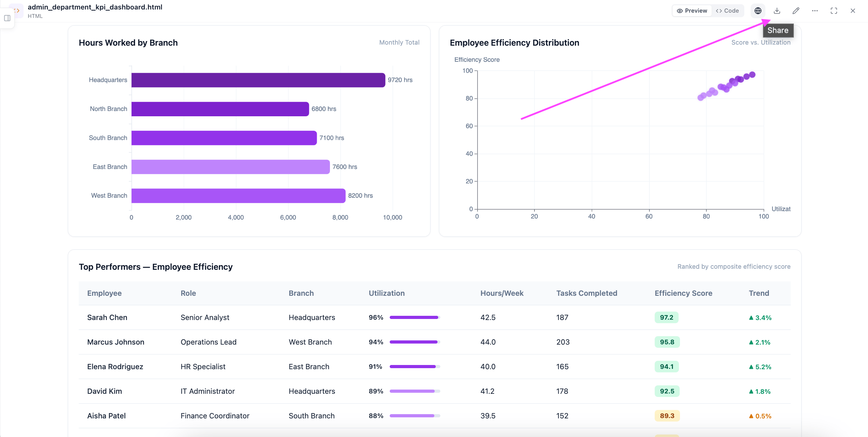Select the 97.2 efficiency score badge
The image size is (868, 437).
click(667, 318)
